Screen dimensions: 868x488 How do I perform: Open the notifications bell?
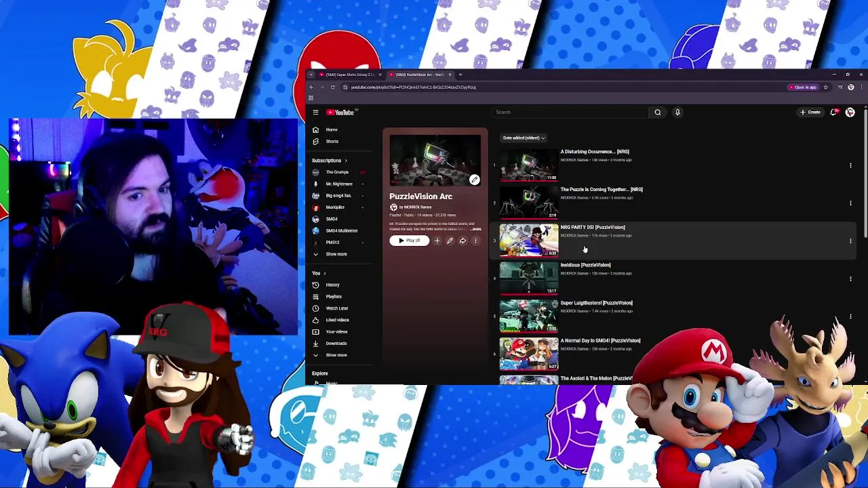(833, 113)
